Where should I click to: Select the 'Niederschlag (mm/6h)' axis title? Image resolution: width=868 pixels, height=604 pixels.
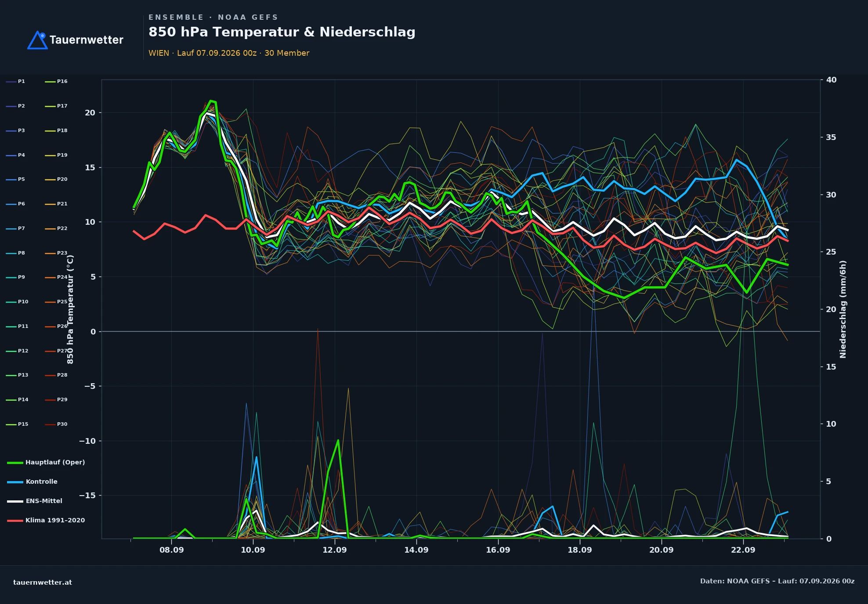843,309
